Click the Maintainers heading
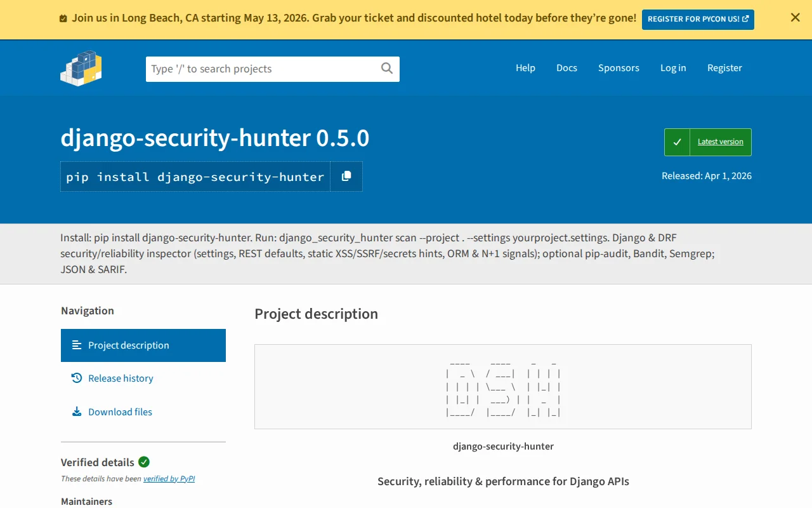Image resolution: width=812 pixels, height=508 pixels. pos(86,501)
